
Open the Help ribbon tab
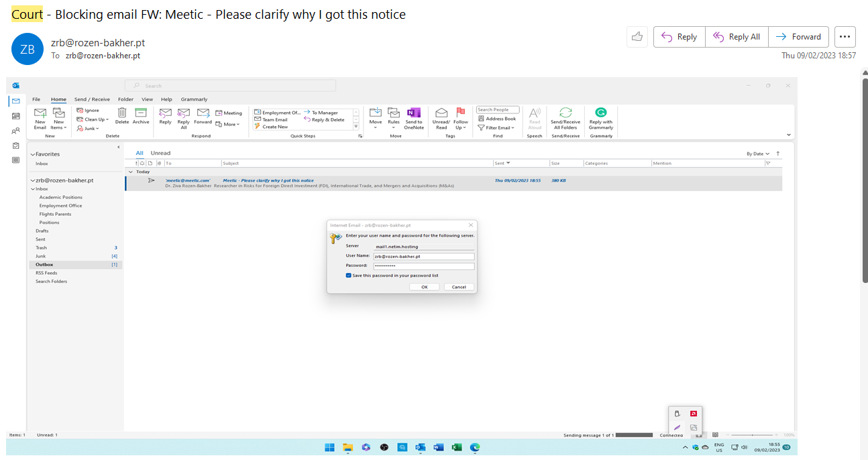pos(166,99)
